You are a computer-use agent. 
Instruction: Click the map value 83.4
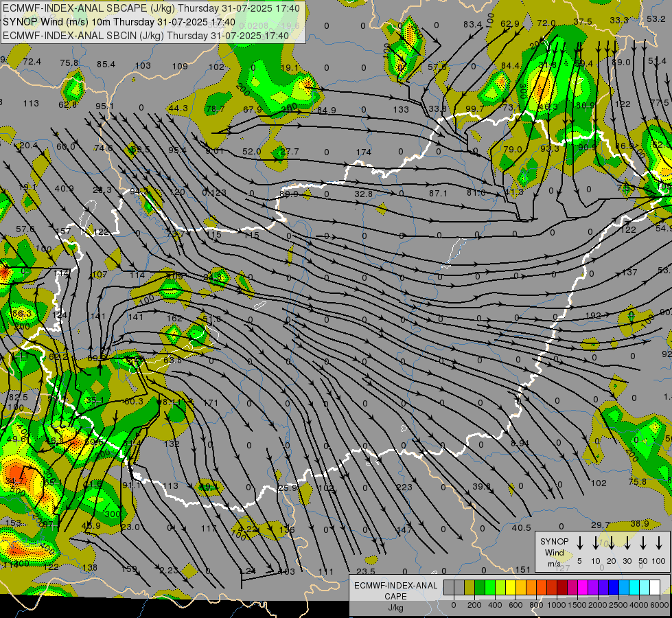[472, 25]
